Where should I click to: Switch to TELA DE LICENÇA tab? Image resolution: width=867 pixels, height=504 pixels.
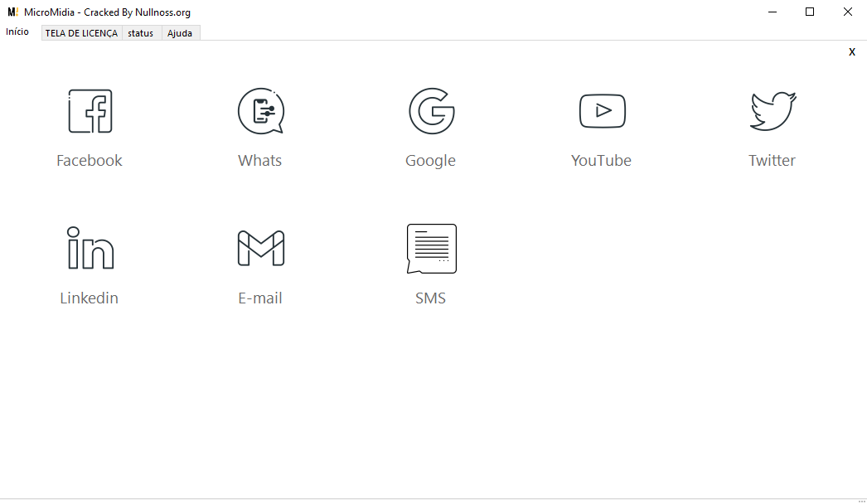81,33
